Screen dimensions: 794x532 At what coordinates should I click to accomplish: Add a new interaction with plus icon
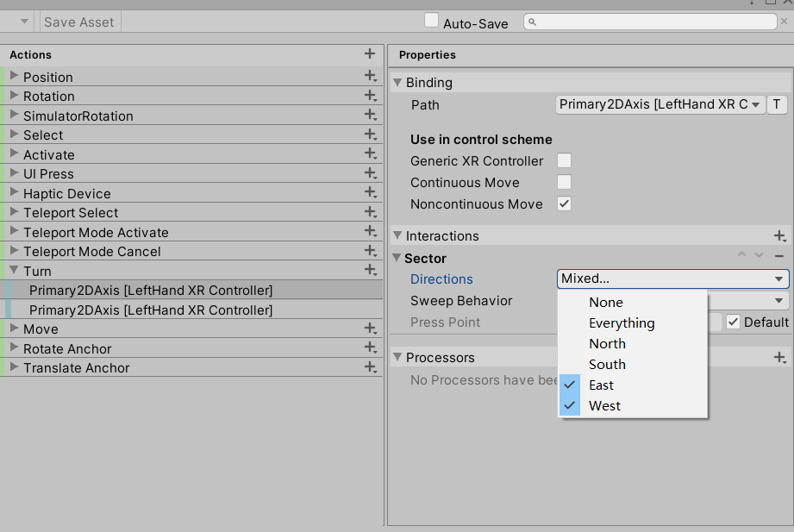click(779, 235)
